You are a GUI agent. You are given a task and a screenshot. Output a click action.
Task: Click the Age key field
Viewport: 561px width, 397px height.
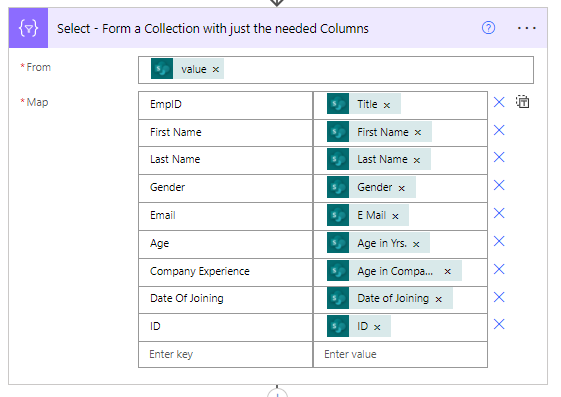click(x=225, y=244)
